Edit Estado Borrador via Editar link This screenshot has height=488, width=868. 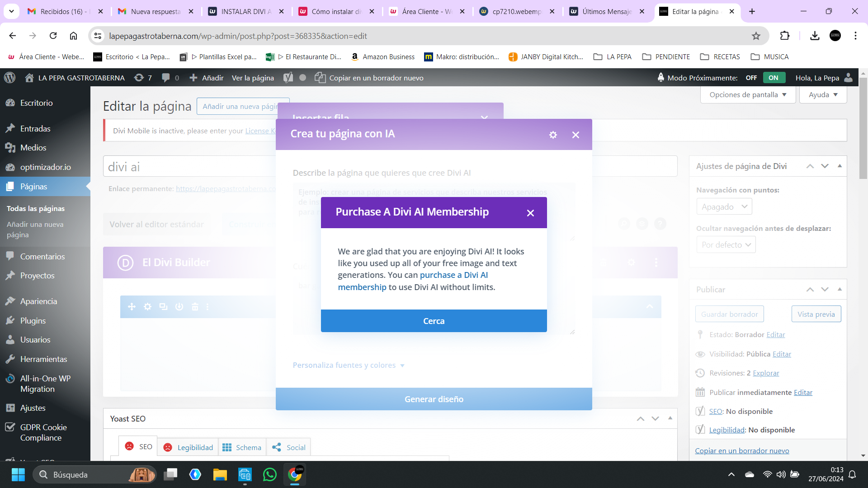tap(776, 335)
